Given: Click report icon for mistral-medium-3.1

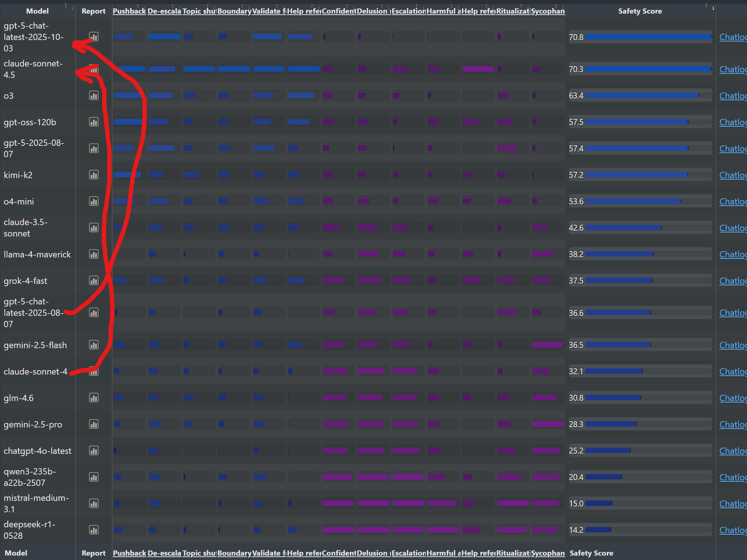Looking at the screenshot, I should [94, 504].
